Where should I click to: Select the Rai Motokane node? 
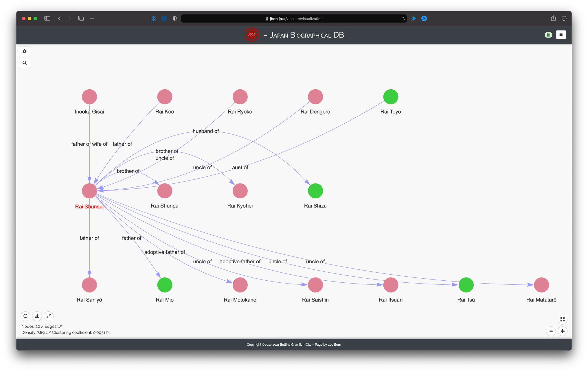click(x=240, y=285)
